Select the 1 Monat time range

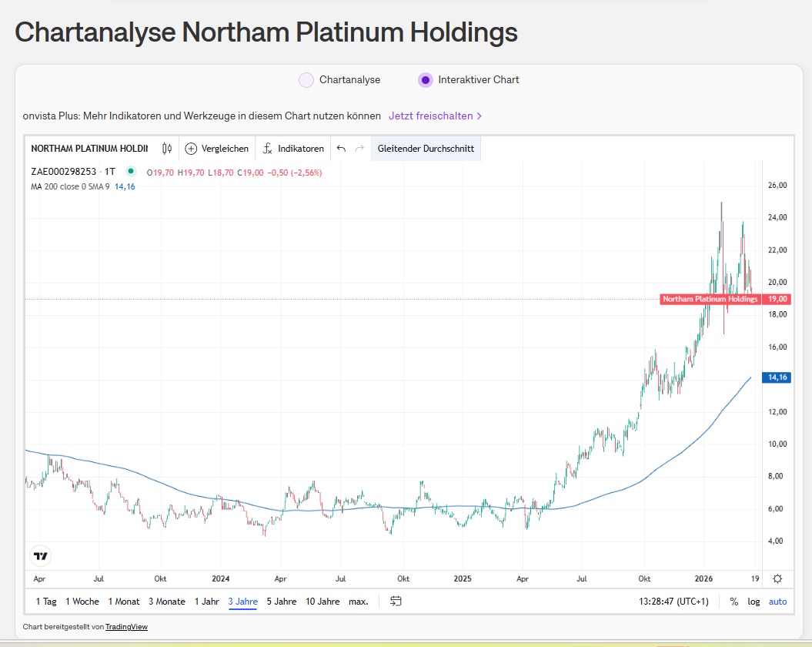pyautogui.click(x=124, y=602)
